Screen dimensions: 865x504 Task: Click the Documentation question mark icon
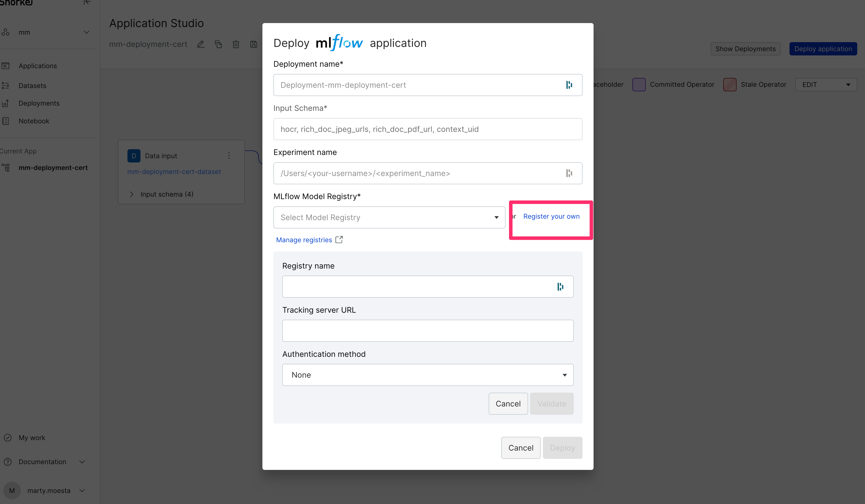tap(8, 462)
